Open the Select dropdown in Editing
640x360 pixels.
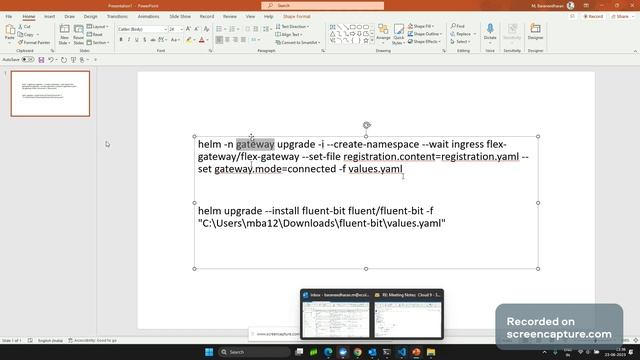click(x=460, y=42)
